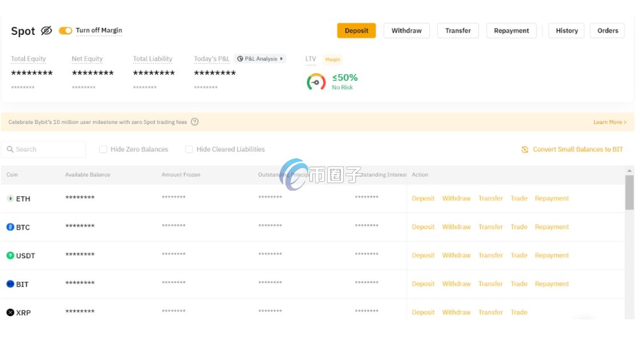The image size is (644, 349).
Task: Click the LTV risk gauge icon
Action: tap(316, 82)
